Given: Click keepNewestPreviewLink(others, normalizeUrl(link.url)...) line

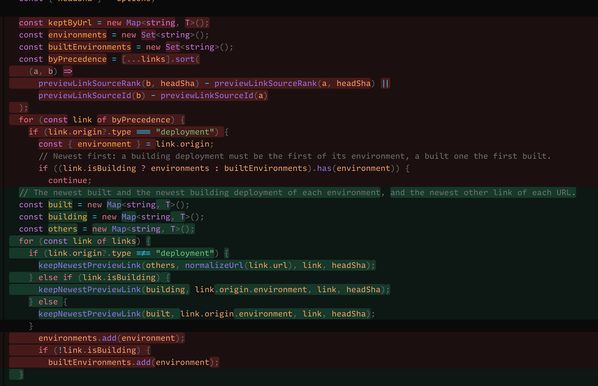Looking at the screenshot, I should point(207,265).
